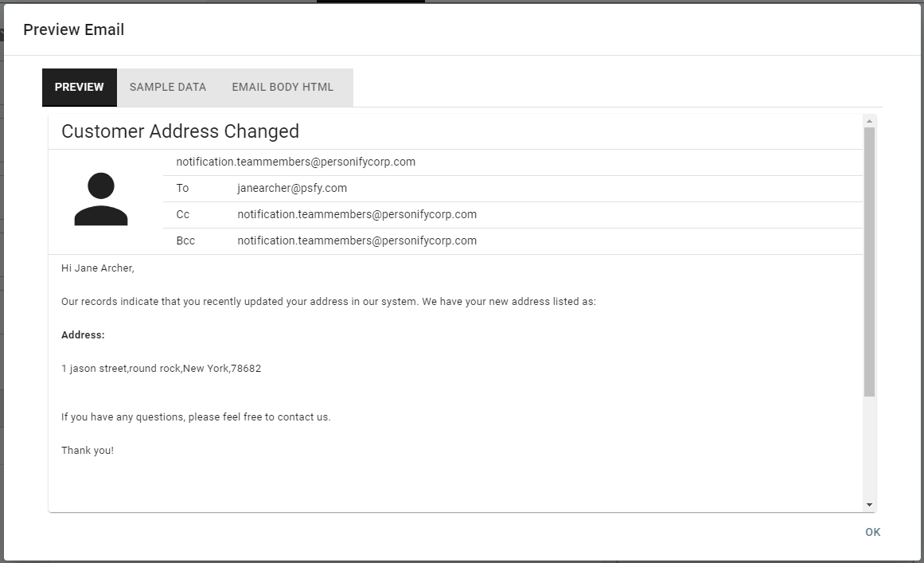
Task: Click the 1 jason street address line
Action: click(x=161, y=369)
